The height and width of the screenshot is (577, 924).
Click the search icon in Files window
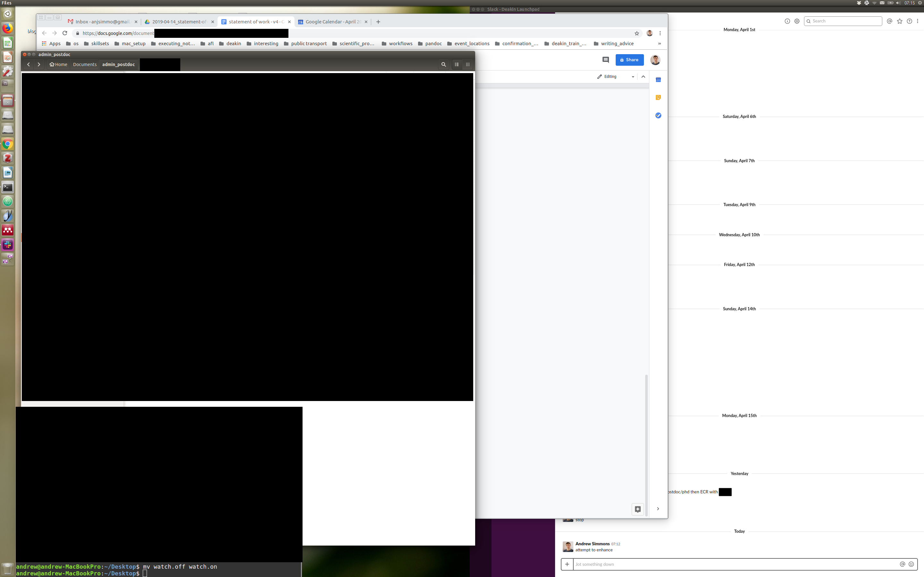tap(443, 64)
